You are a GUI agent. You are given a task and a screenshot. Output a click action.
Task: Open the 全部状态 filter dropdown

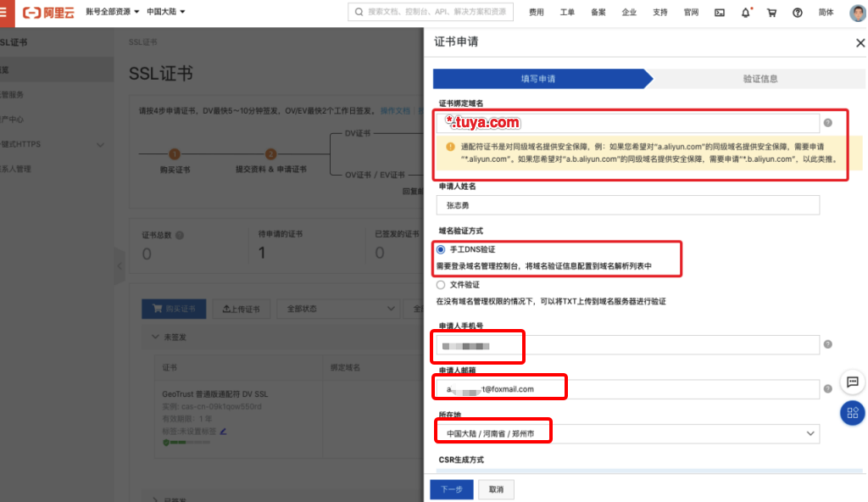click(x=337, y=309)
